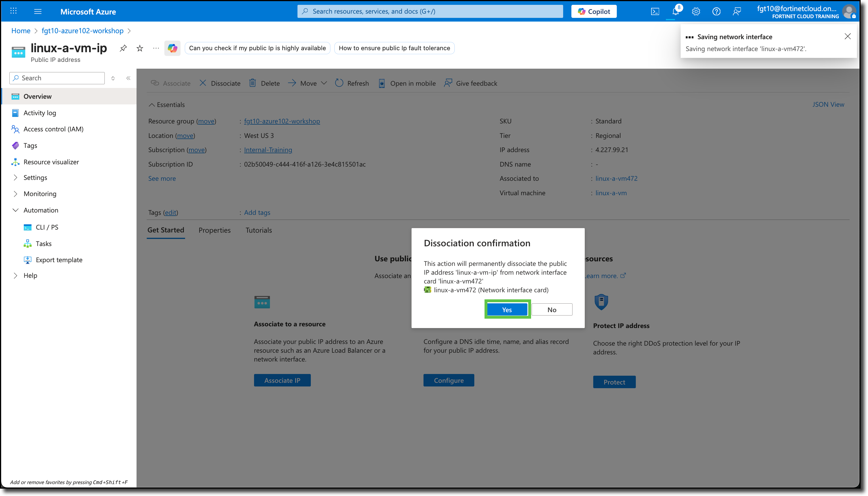Select CLI / PS under Automation
The width and height of the screenshot is (868, 496).
click(47, 227)
